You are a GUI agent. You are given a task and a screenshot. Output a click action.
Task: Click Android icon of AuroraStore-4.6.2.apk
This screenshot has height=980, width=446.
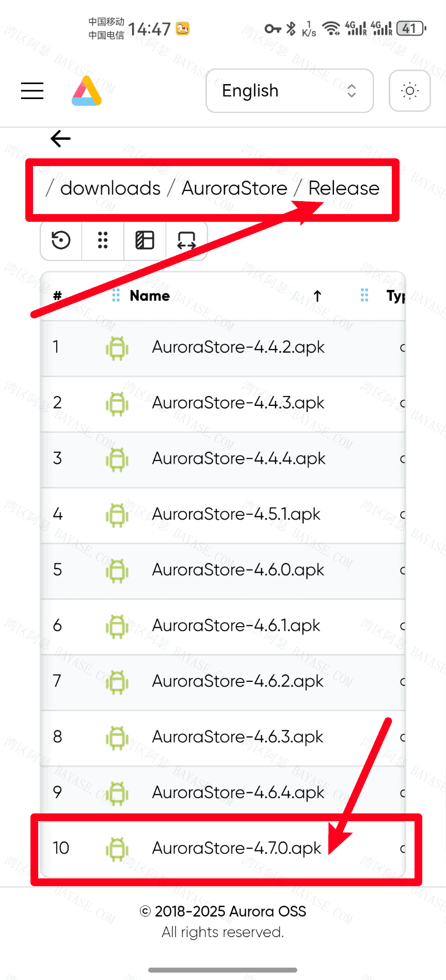(x=117, y=682)
